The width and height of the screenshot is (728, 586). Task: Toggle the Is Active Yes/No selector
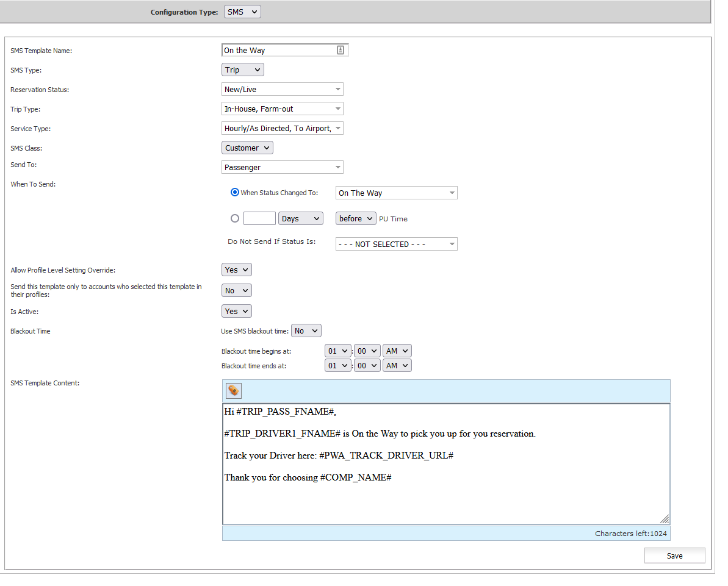pyautogui.click(x=236, y=311)
